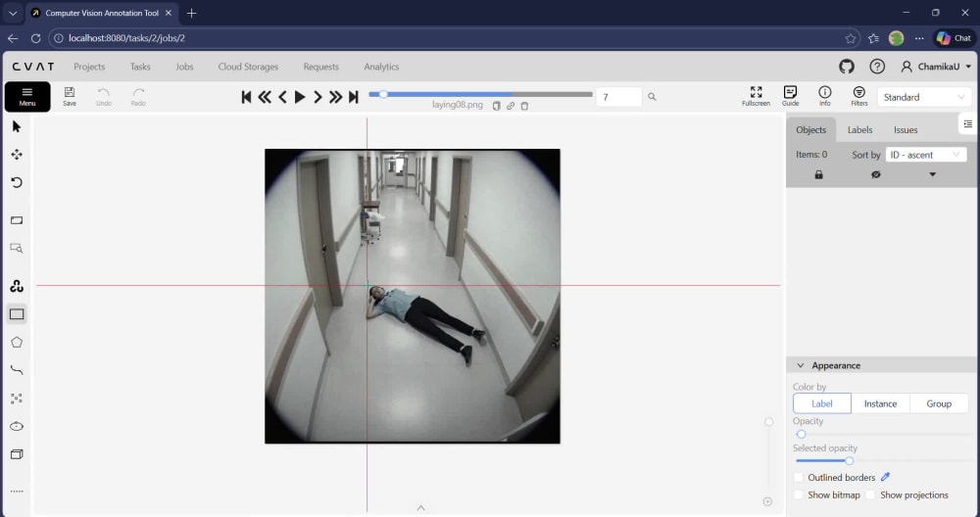The image size is (980, 517).
Task: Jump forward multiple frames
Action: 335,97
